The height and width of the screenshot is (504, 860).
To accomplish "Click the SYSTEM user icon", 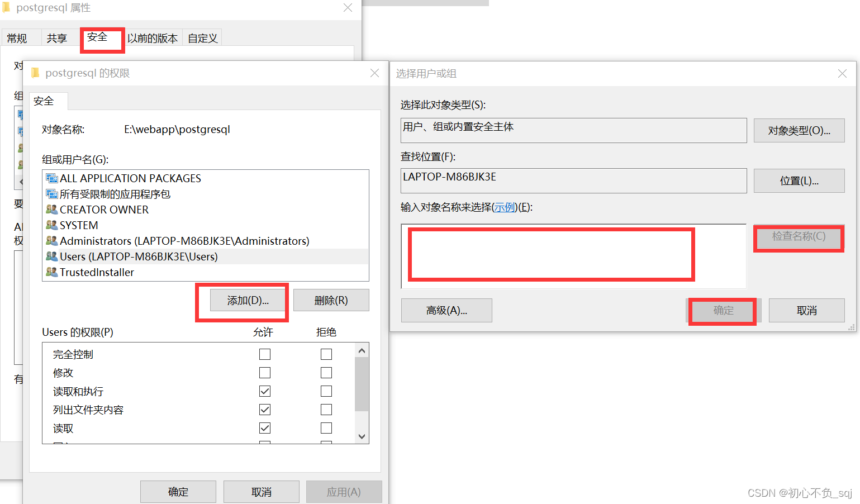I will point(51,225).
